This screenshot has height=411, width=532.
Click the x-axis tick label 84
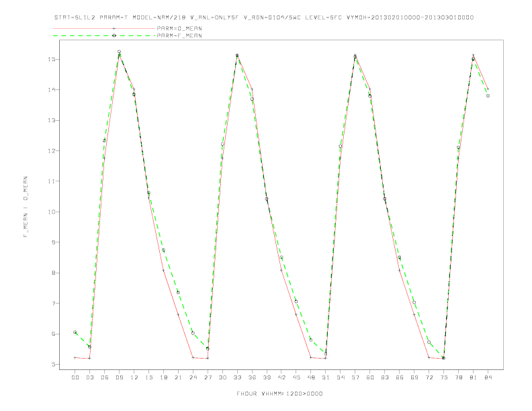(x=488, y=377)
